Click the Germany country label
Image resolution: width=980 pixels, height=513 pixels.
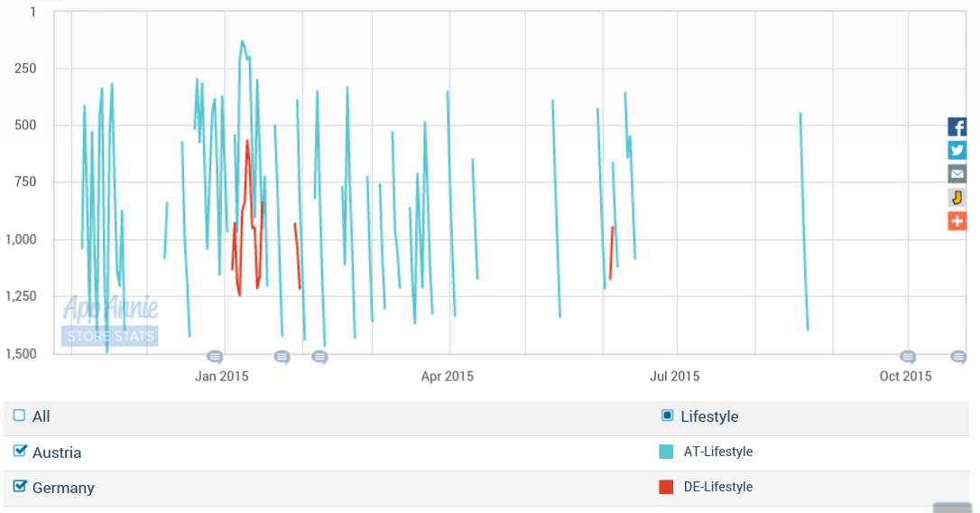[x=63, y=488]
